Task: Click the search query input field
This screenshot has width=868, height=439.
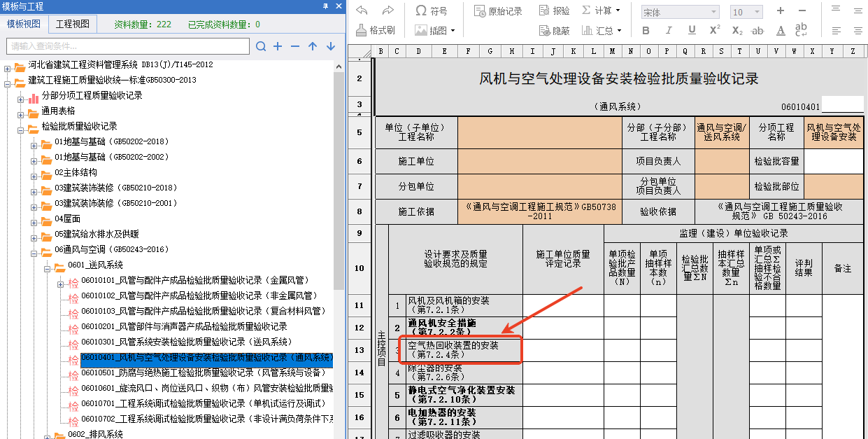Action: 128,46
